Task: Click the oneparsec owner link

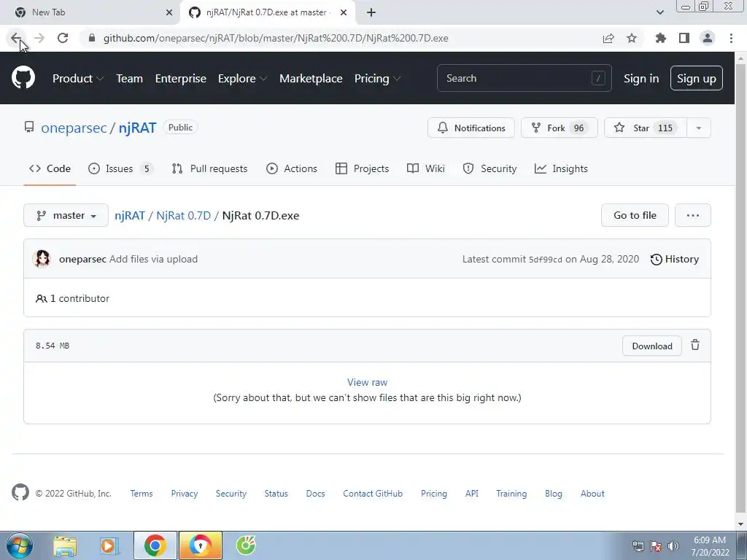Action: (74, 128)
